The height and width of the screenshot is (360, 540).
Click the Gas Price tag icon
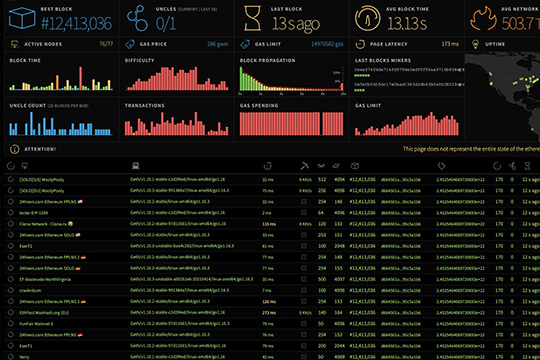pos(130,44)
